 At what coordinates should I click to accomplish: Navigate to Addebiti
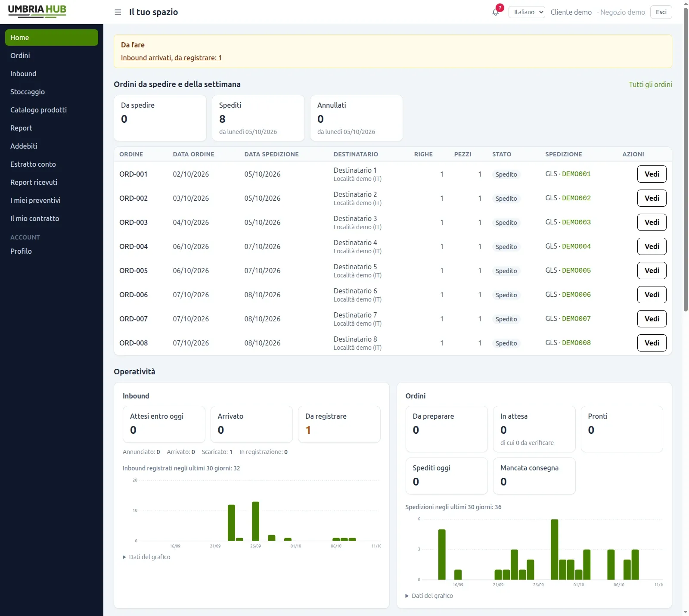[x=52, y=146]
